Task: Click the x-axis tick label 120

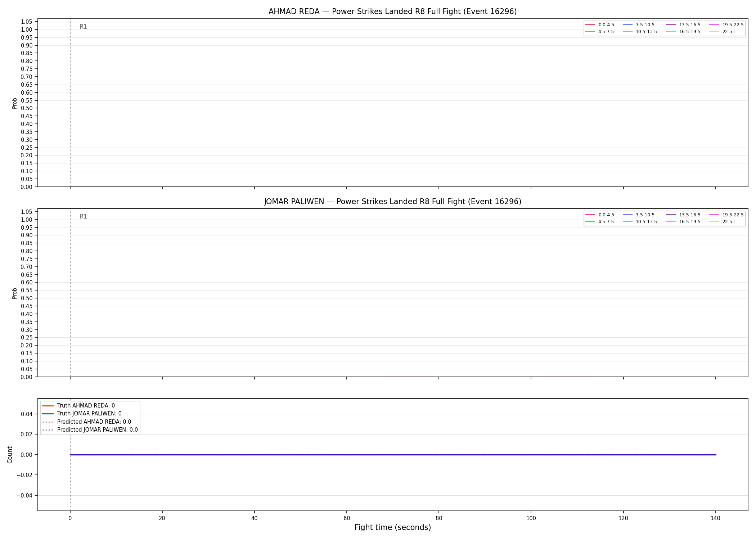Action: [623, 518]
